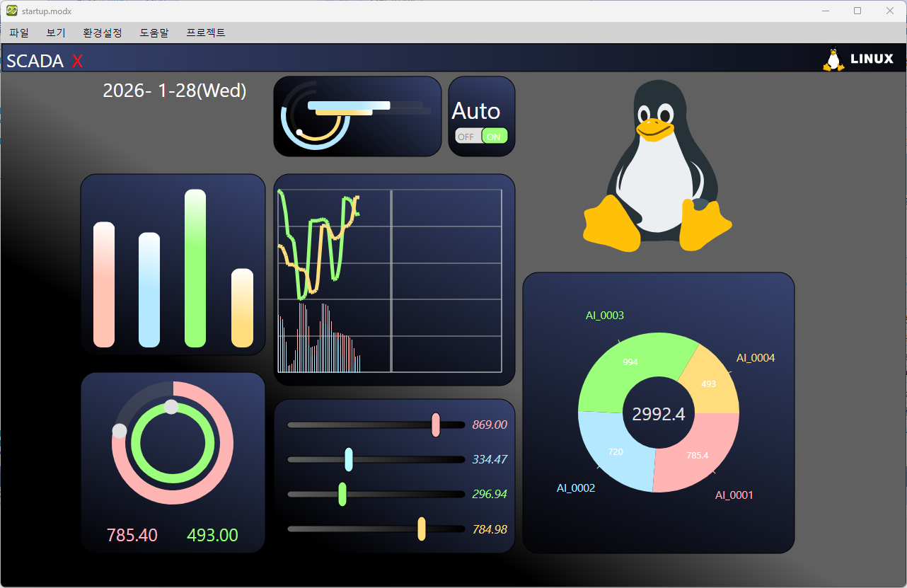Open the 보기 menu
Image resolution: width=907 pixels, height=588 pixels.
pos(56,33)
